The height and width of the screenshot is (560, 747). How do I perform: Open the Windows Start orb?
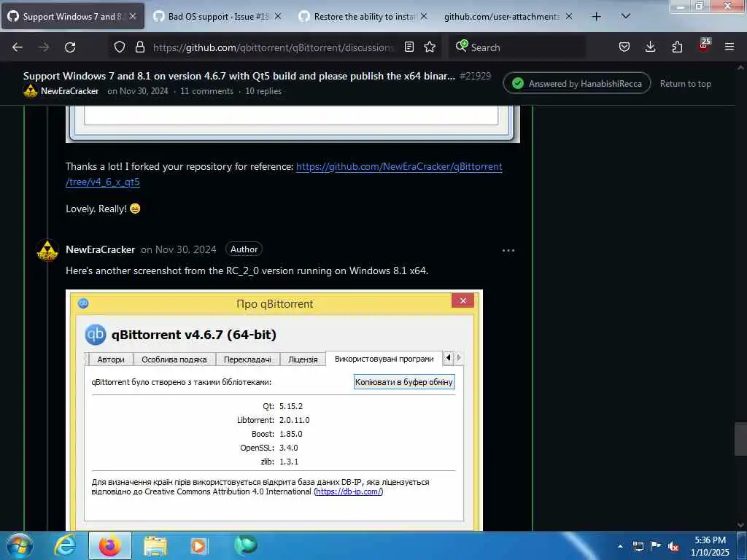click(x=19, y=545)
